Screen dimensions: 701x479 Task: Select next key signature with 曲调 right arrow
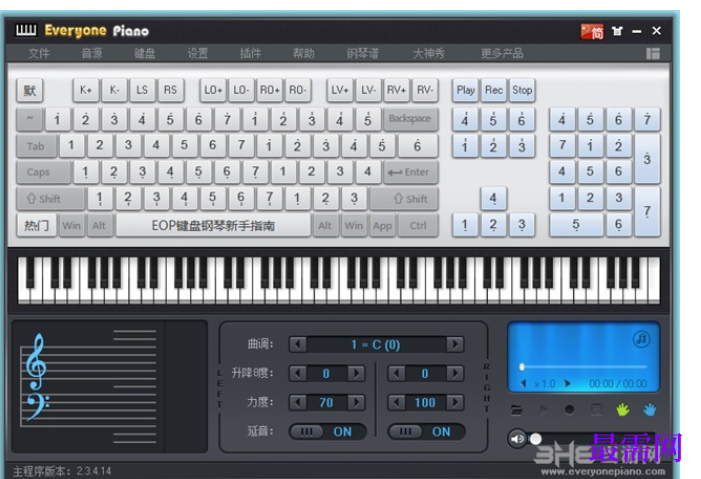click(455, 344)
